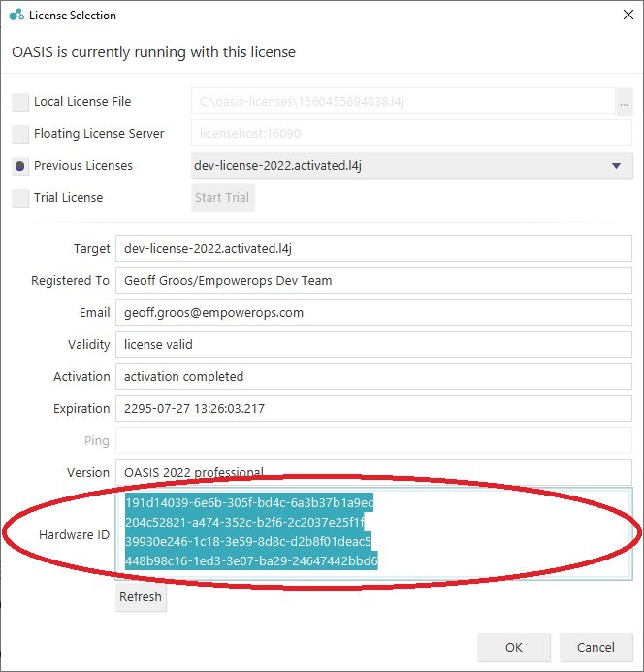Click the Activation status field
Image resolution: width=644 pixels, height=672 pixels.
(x=373, y=376)
